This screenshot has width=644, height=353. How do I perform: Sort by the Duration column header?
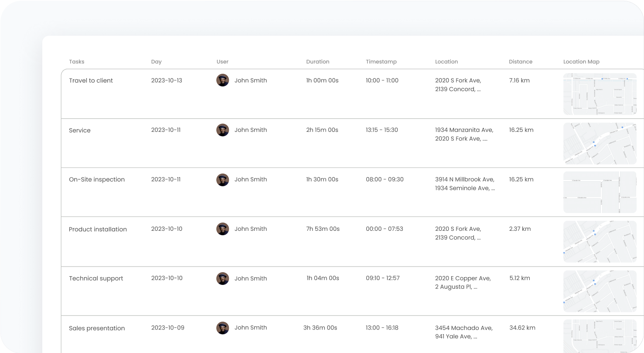tap(317, 62)
